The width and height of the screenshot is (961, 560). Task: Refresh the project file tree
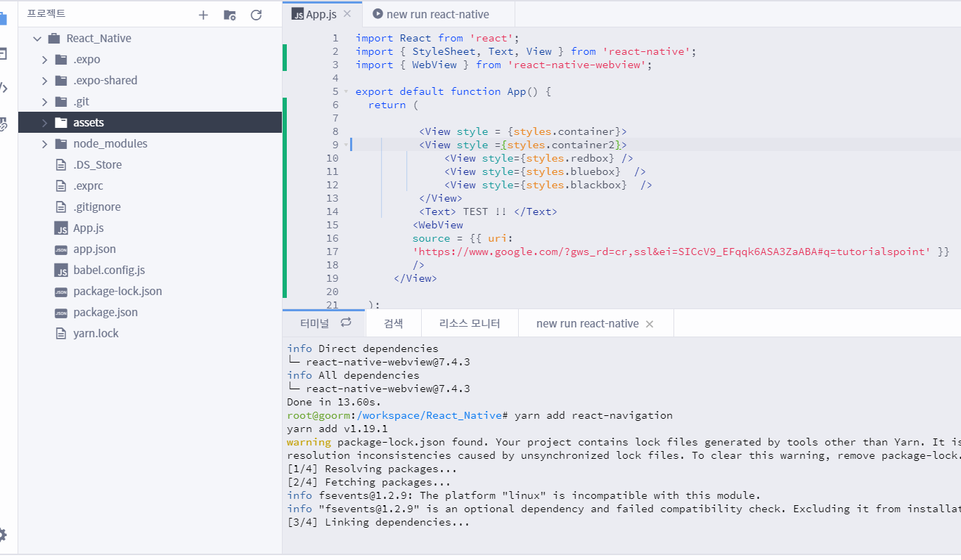254,13
